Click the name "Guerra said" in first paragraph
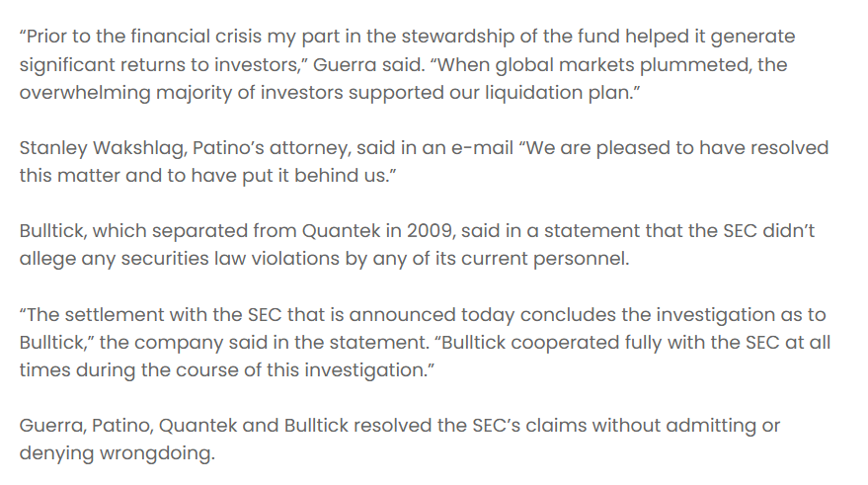Viewport: 868px width, 485px height. pyautogui.click(x=366, y=65)
